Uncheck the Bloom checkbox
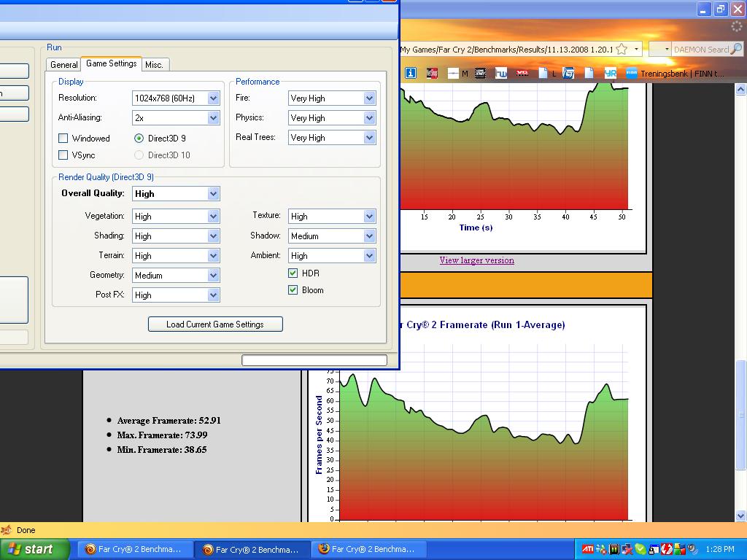747x560 pixels. pos(293,290)
